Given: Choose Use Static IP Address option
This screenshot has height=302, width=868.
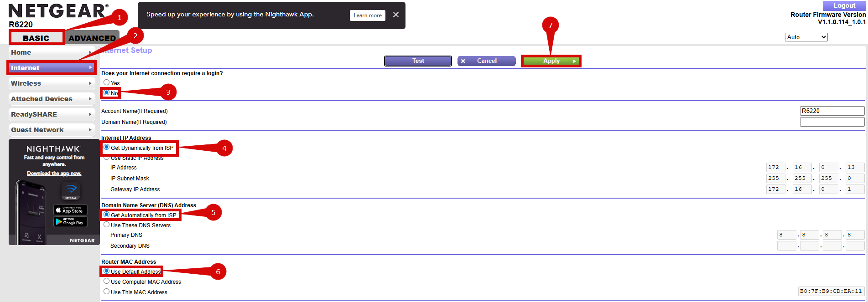Looking at the screenshot, I should point(106,158).
